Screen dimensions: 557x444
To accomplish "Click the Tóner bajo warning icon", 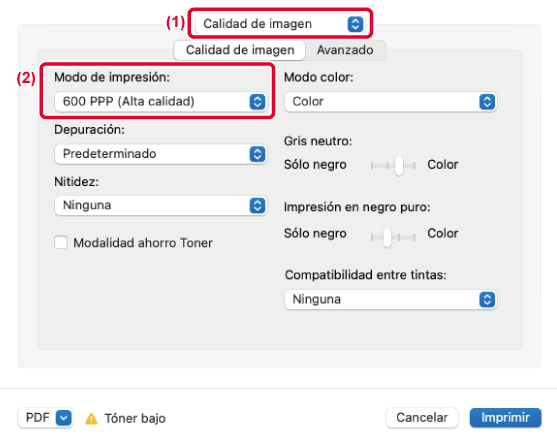I will pyautogui.click(x=91, y=419).
